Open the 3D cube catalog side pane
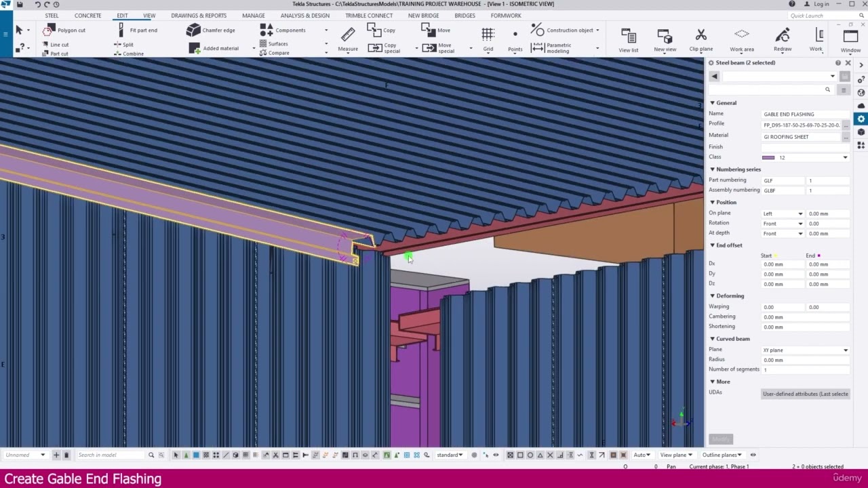Viewport: 868px width, 488px height. point(861,132)
